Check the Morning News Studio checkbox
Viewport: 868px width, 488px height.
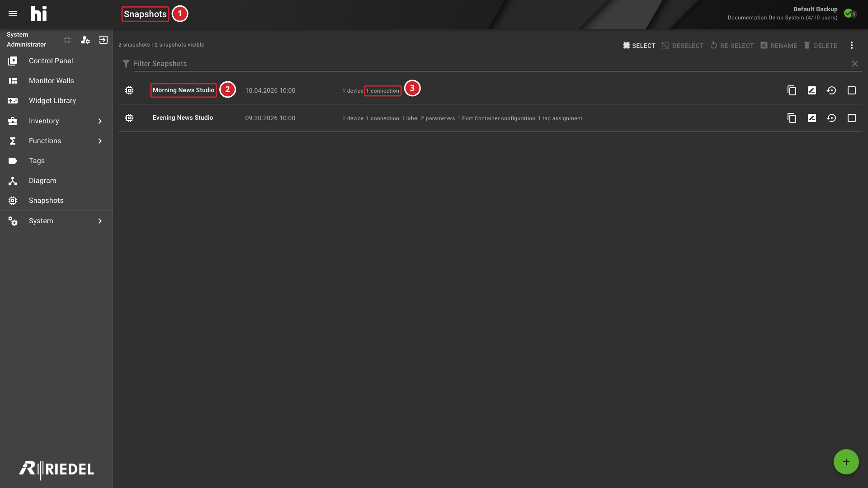coord(852,90)
